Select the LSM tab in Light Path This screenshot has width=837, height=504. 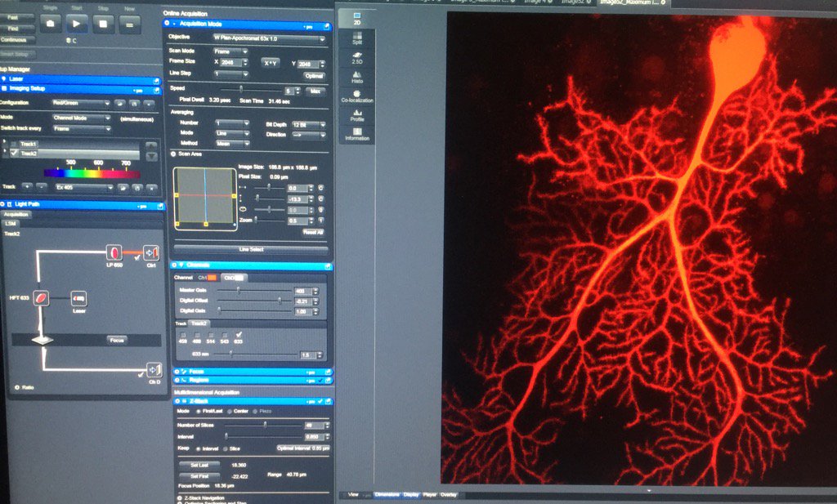pyautogui.click(x=11, y=224)
